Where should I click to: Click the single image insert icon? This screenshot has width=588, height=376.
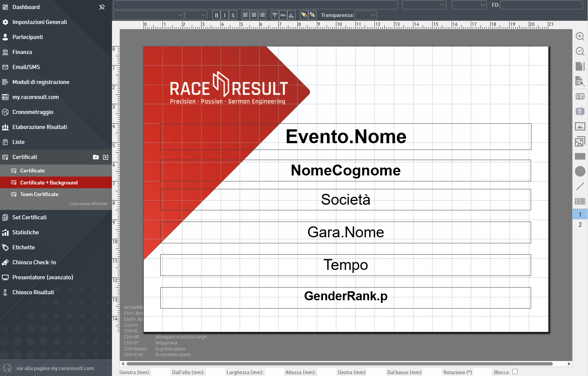pos(580,126)
